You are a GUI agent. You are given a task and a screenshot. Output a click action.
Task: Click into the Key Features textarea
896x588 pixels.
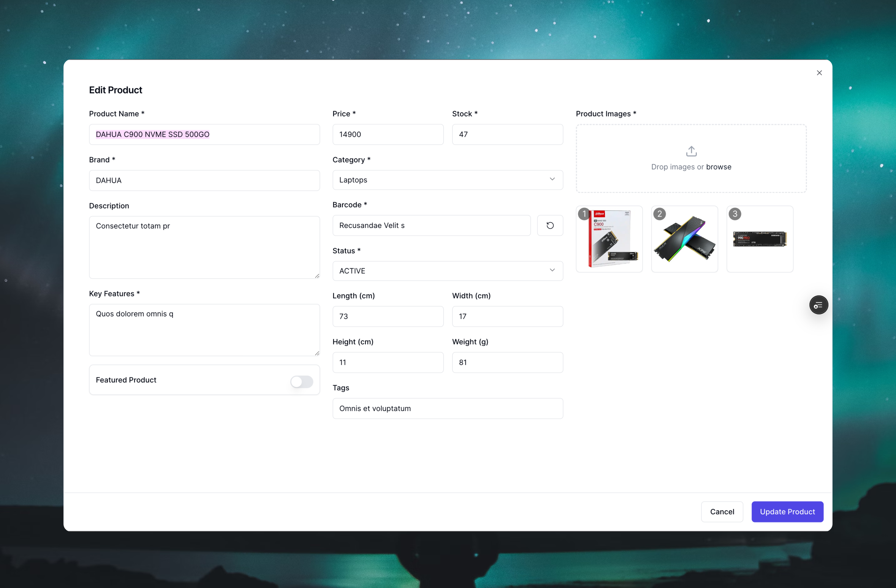(204, 330)
